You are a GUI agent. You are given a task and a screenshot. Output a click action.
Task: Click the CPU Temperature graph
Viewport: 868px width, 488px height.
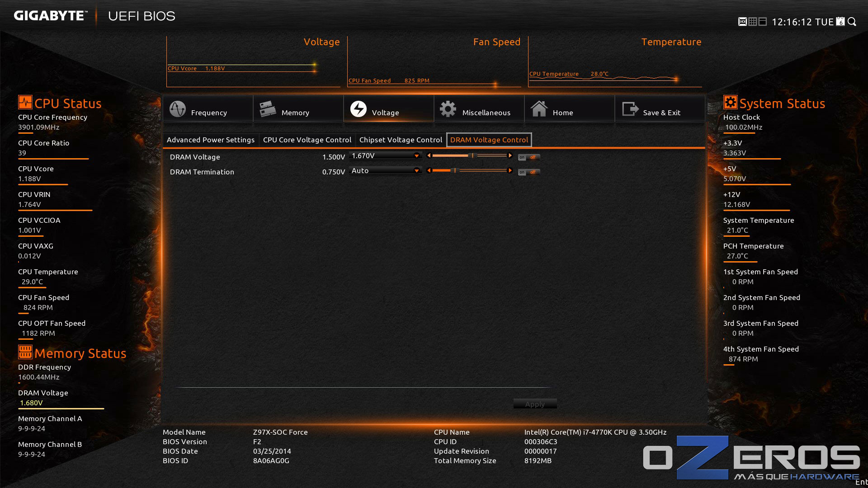(615, 62)
